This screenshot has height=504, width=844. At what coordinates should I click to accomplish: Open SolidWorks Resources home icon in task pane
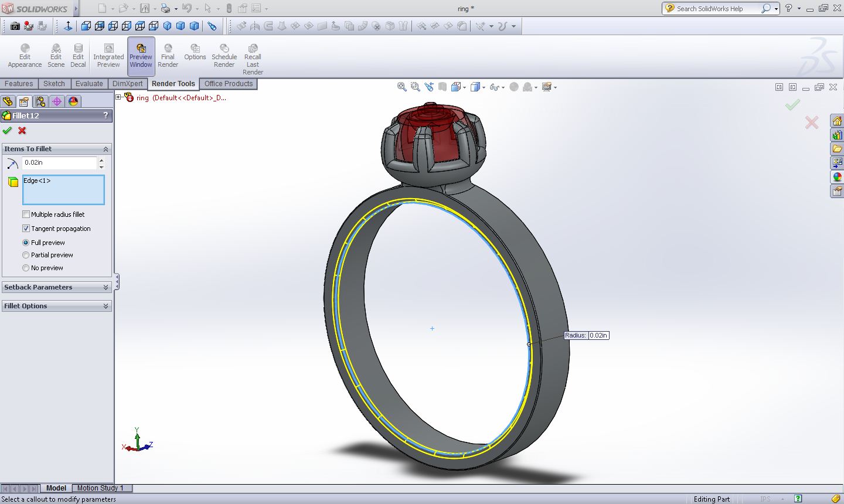pyautogui.click(x=837, y=121)
